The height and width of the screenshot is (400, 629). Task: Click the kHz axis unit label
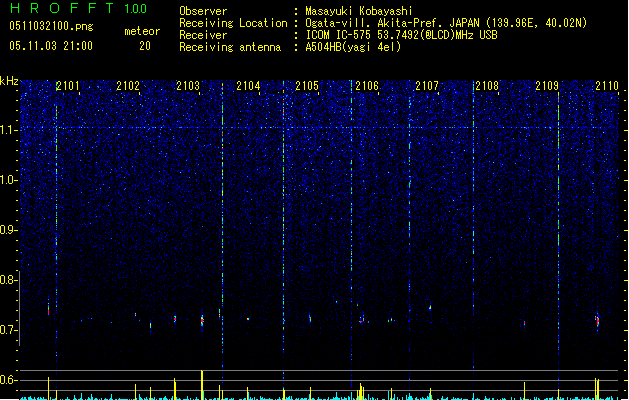[x=9, y=81]
